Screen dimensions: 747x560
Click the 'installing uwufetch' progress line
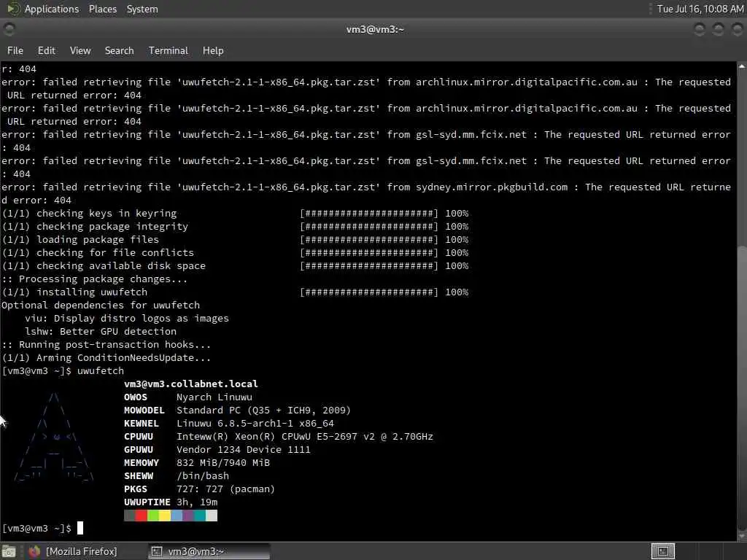(x=236, y=292)
